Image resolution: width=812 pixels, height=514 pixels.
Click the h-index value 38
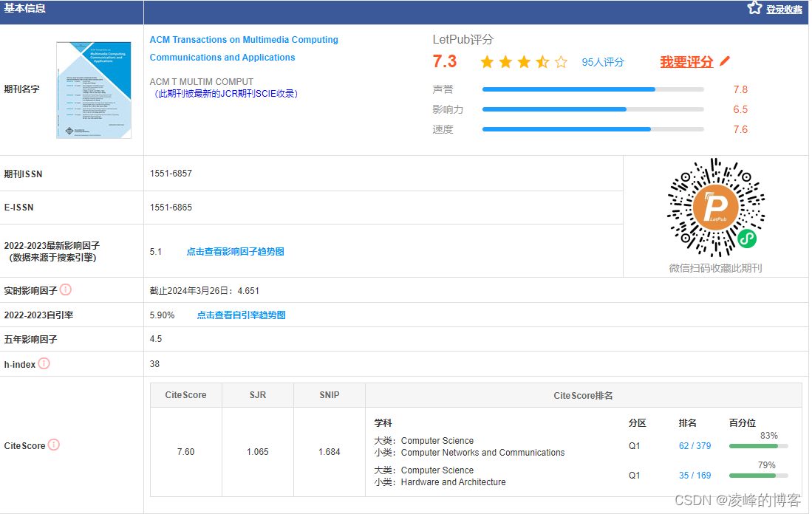(154, 364)
